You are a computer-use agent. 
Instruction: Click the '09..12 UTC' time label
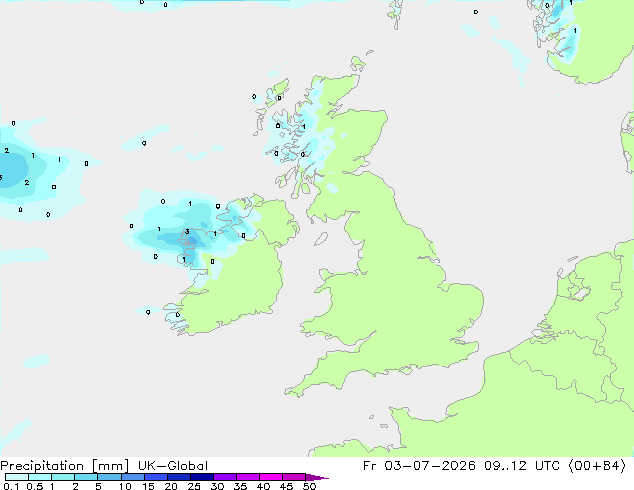(x=522, y=466)
